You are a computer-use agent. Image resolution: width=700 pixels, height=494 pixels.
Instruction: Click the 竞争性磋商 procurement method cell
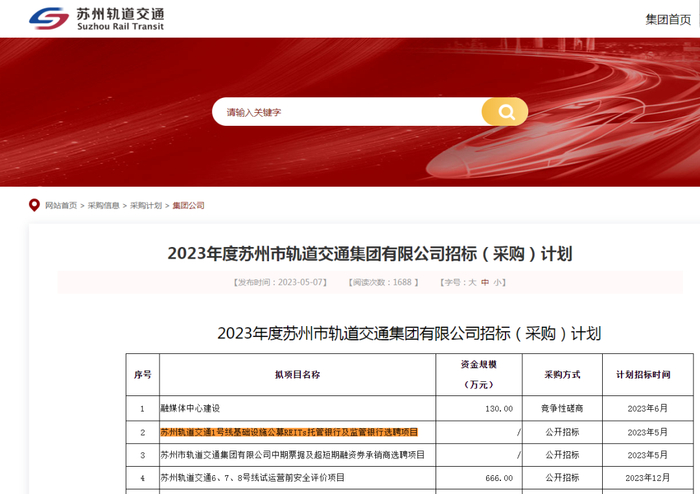562,408
